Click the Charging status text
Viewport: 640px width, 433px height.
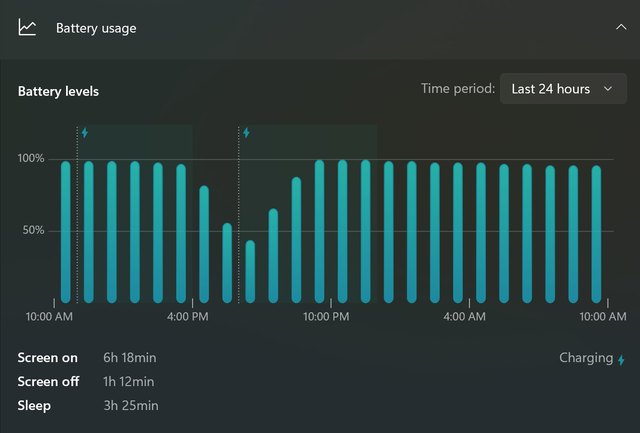coord(586,358)
